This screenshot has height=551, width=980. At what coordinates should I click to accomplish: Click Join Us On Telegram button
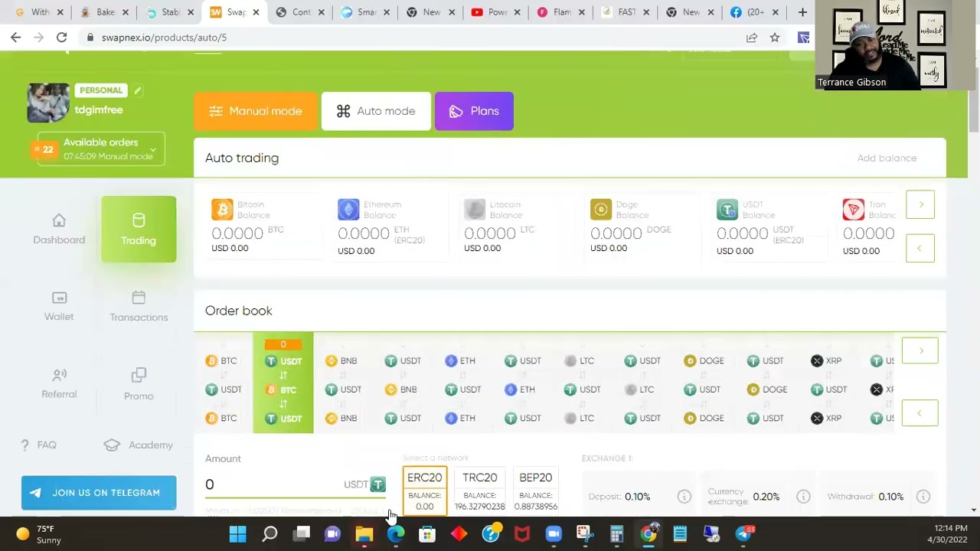[x=99, y=493]
